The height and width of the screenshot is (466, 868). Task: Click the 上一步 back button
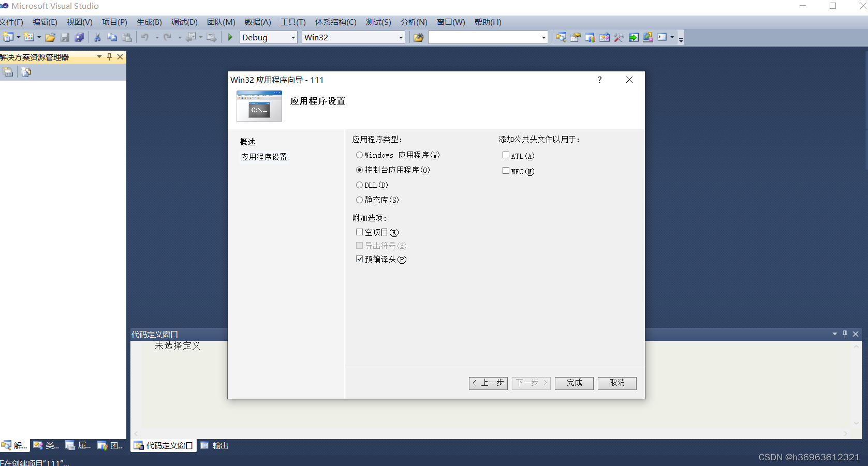tap(488, 383)
